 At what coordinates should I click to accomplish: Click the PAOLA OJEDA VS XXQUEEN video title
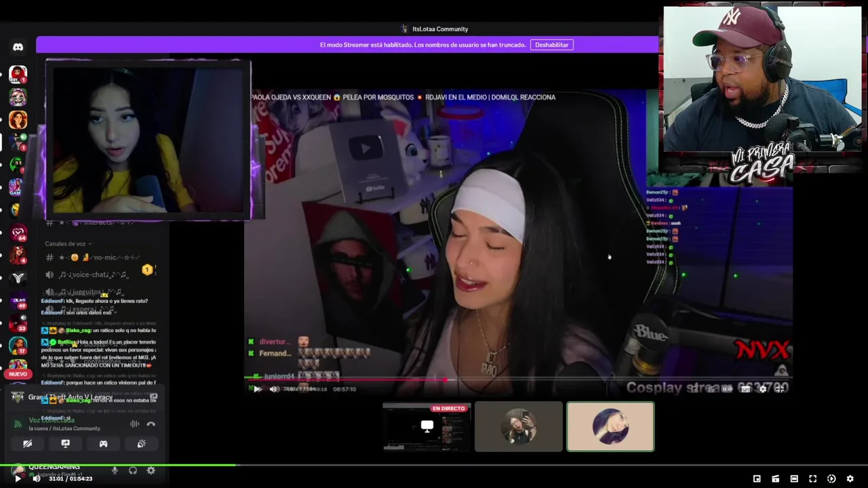point(403,97)
